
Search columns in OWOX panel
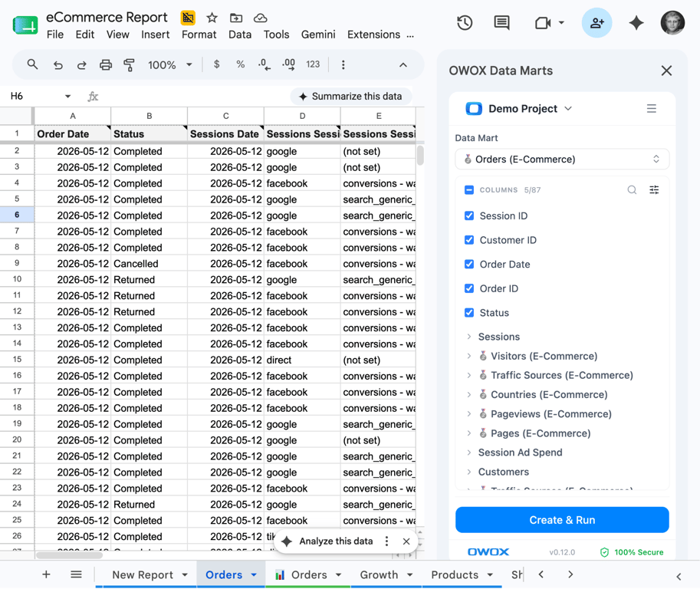(632, 189)
